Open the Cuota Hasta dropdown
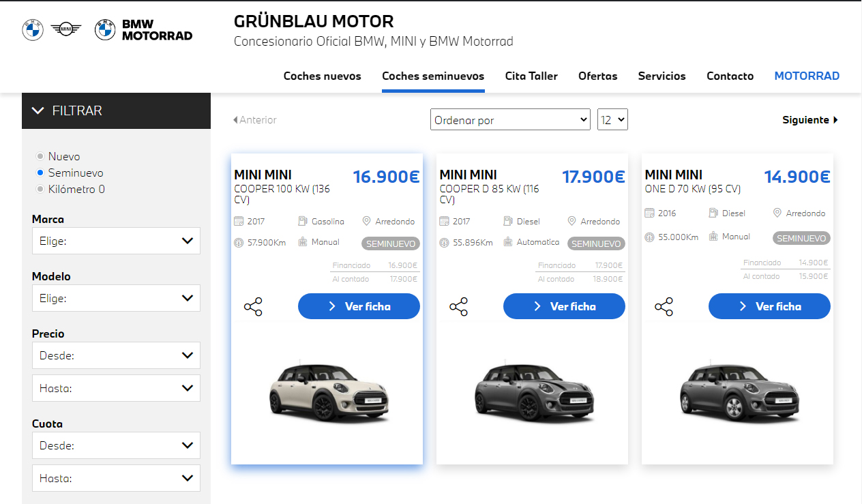This screenshot has height=504, width=862. [116, 478]
